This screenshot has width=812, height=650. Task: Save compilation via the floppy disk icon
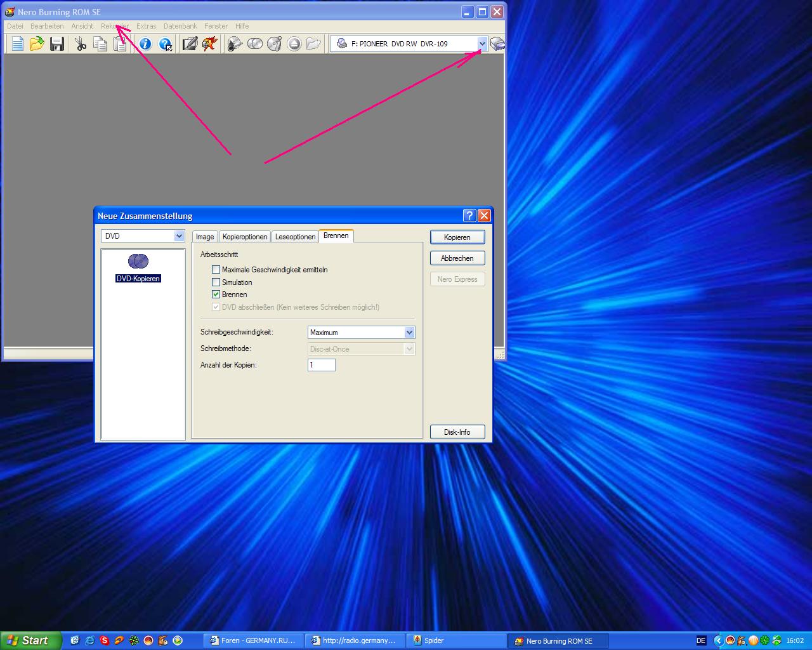coord(57,44)
